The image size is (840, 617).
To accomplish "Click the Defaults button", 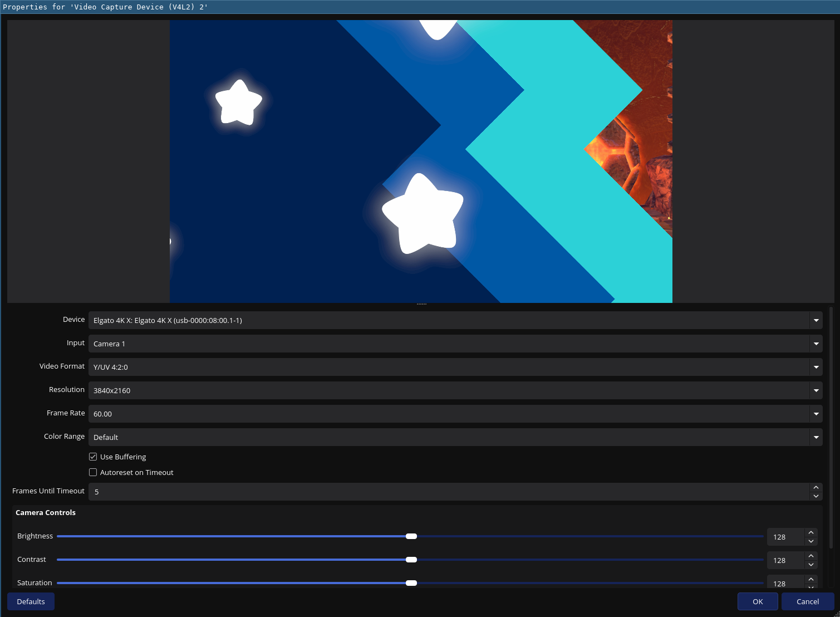I will point(31,601).
